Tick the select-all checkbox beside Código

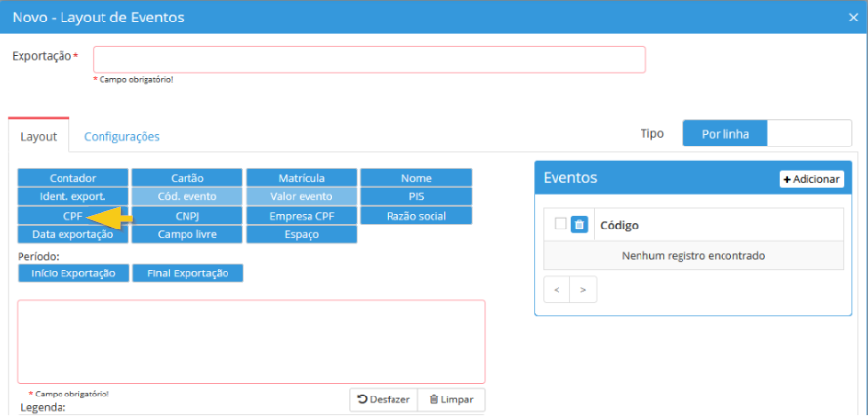tap(560, 225)
